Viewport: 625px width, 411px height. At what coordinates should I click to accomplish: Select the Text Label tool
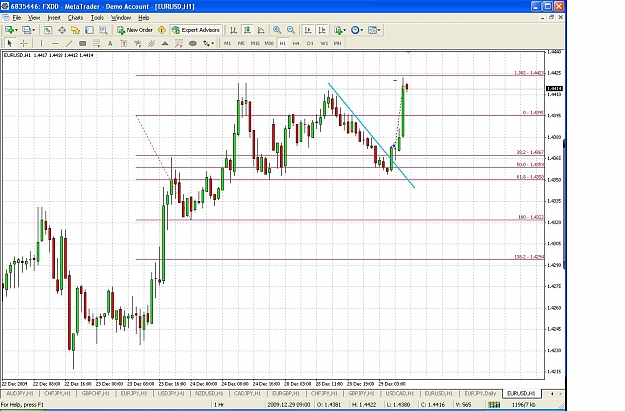click(124, 43)
